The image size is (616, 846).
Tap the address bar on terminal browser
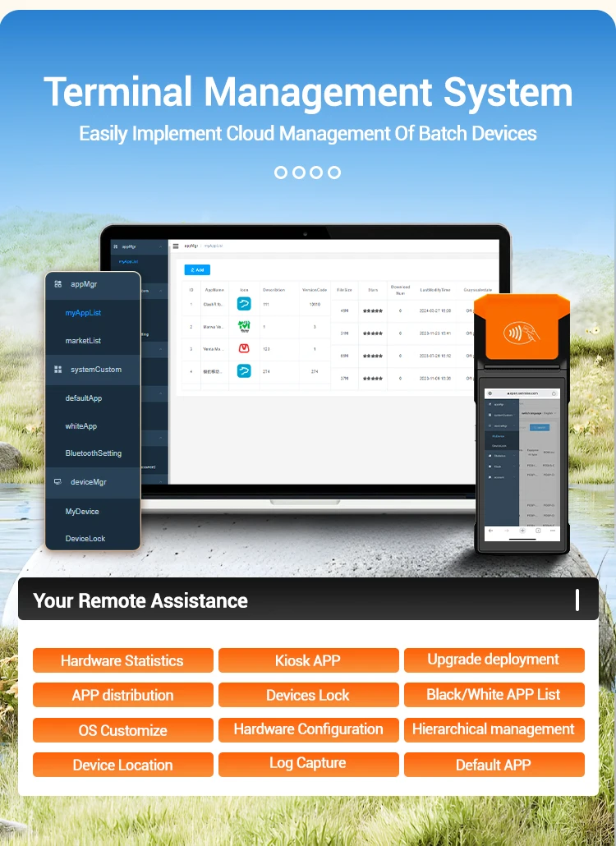[x=522, y=393]
